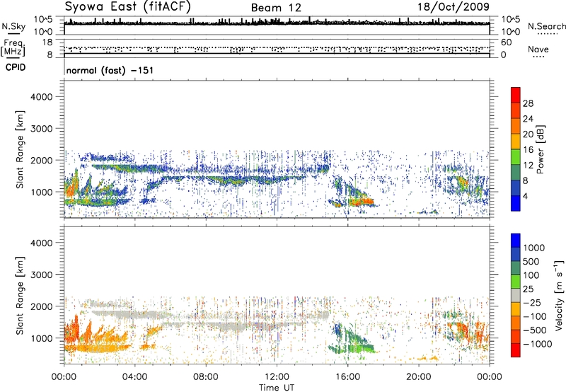Click the 'Power [dB]' colorbar label
The height and width of the screenshot is (392, 566).
click(x=540, y=149)
